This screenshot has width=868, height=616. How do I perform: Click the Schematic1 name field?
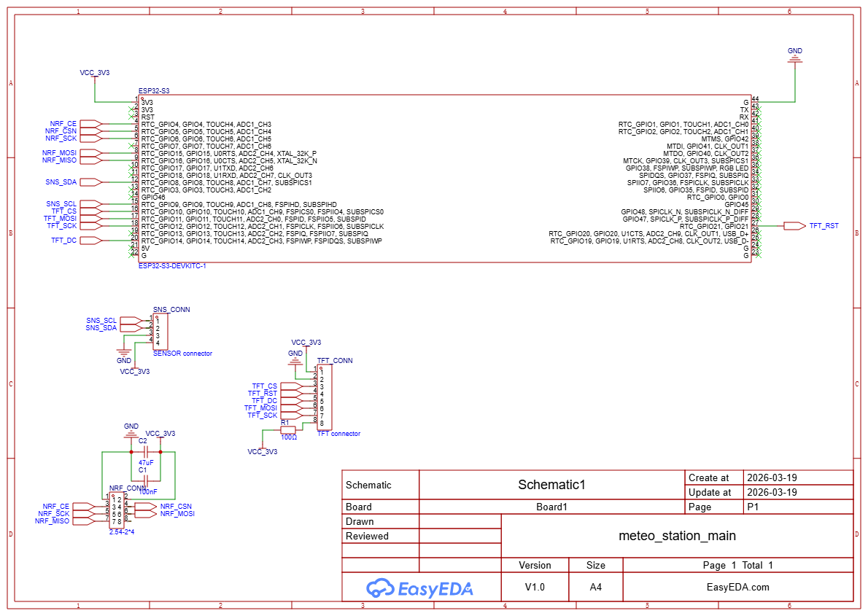click(551, 485)
